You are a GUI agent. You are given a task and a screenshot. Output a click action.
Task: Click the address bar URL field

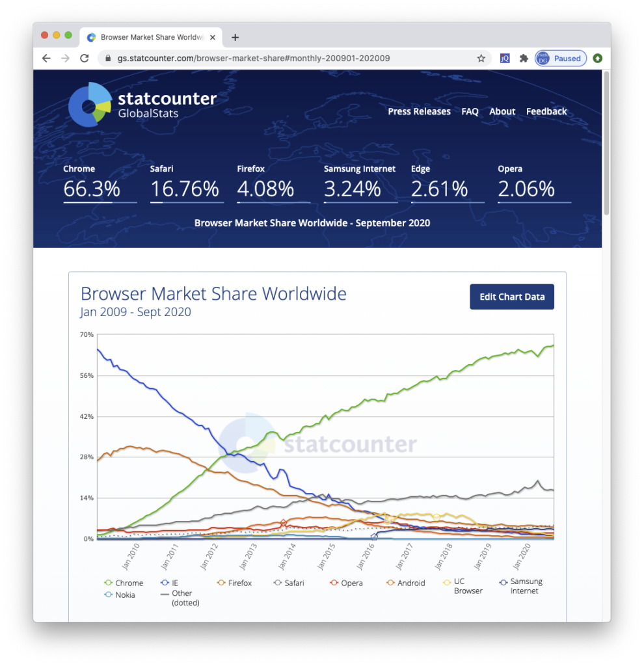(x=286, y=59)
